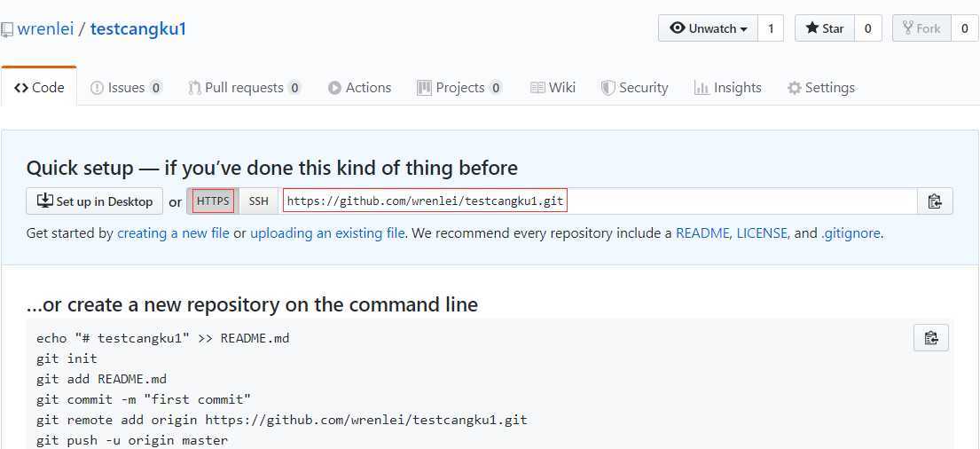
Task: Copy the command line setup commands
Action: [x=930, y=338]
